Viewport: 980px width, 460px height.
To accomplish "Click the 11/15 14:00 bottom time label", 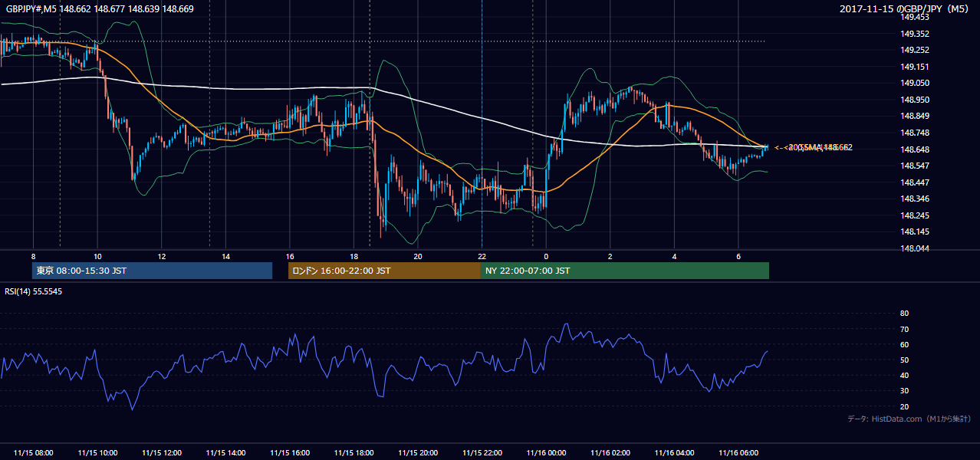I will (x=225, y=453).
